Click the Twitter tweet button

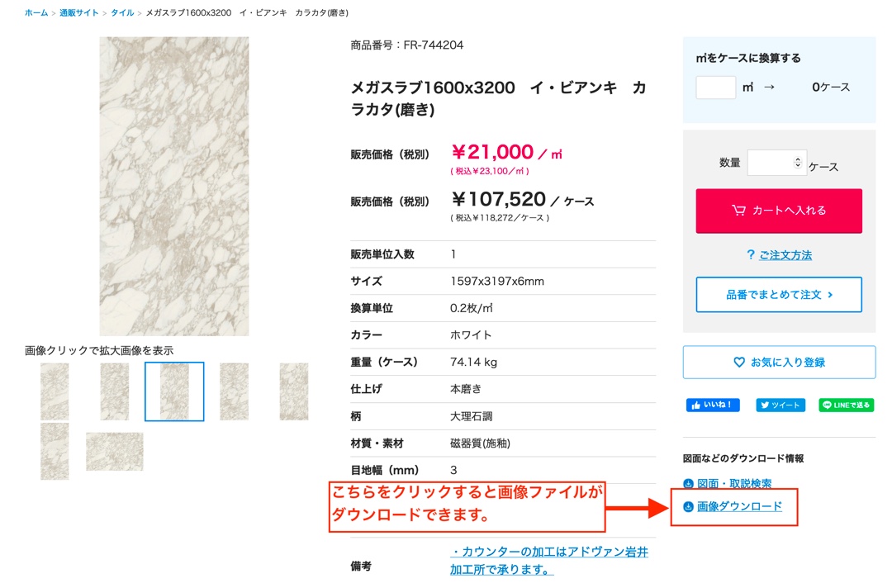[x=779, y=405]
